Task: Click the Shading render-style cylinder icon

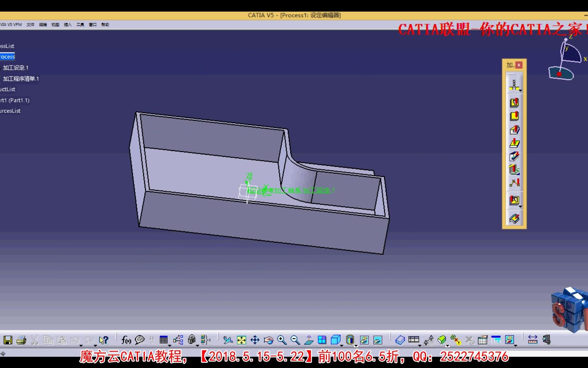Action: point(350,340)
